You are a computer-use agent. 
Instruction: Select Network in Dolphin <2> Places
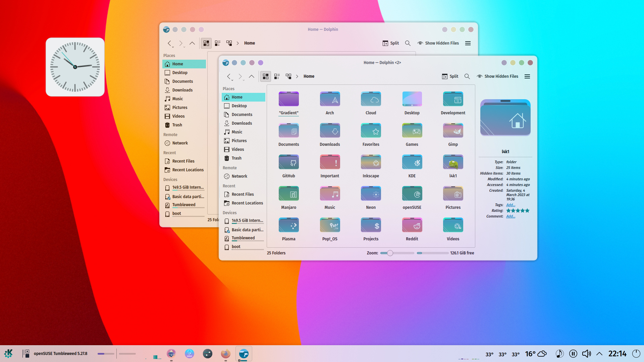(x=244, y=176)
